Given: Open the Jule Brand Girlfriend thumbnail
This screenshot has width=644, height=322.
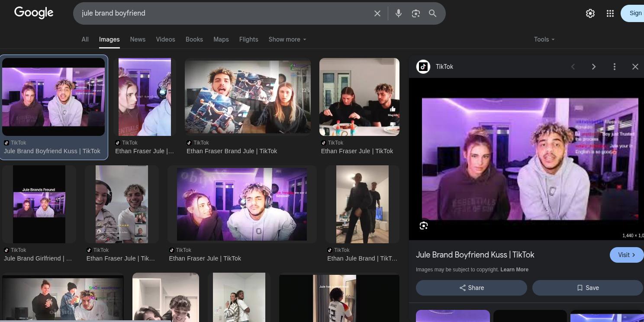Looking at the screenshot, I should [x=39, y=204].
